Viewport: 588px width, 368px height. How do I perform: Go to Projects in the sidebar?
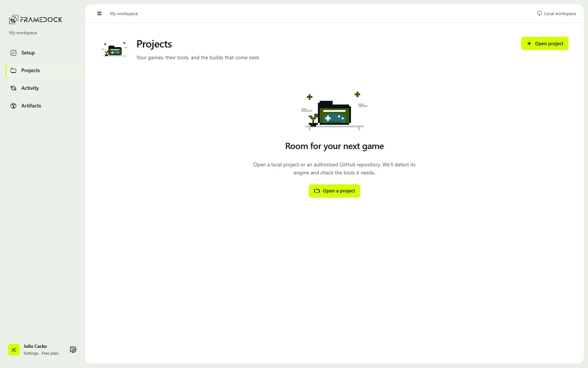[43, 70]
